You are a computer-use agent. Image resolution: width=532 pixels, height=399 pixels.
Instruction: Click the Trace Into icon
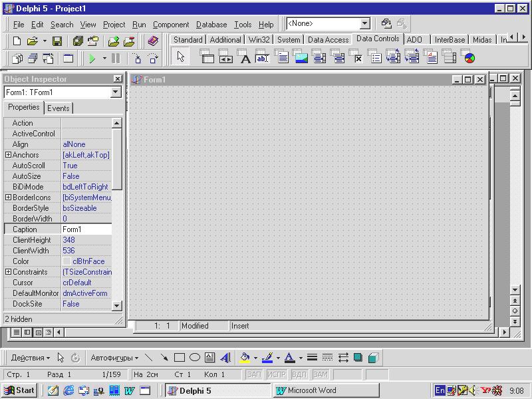click(x=138, y=59)
